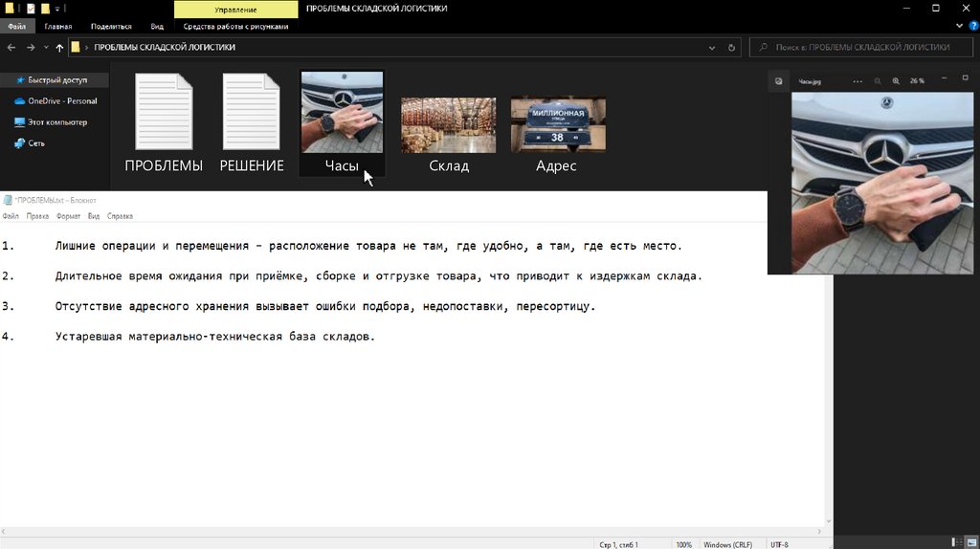Expand the address bar history dropdown
Viewport: 980px width, 549px height.
[711, 47]
